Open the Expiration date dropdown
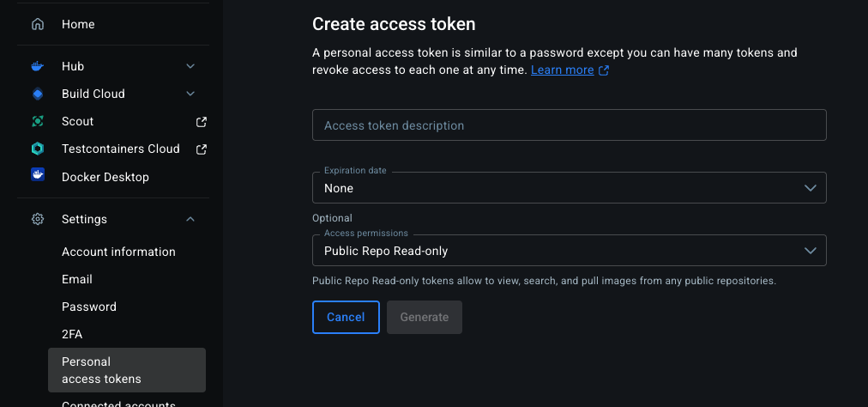The width and height of the screenshot is (868, 407). pos(569,188)
